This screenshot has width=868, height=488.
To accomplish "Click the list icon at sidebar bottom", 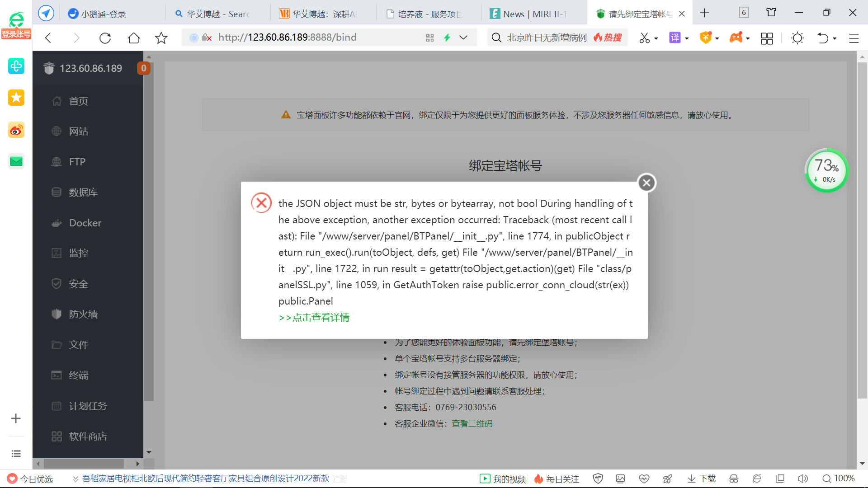I will (16, 454).
